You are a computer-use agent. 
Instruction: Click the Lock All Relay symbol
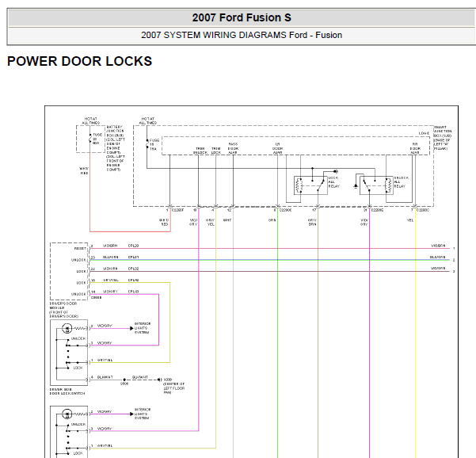pos(310,185)
